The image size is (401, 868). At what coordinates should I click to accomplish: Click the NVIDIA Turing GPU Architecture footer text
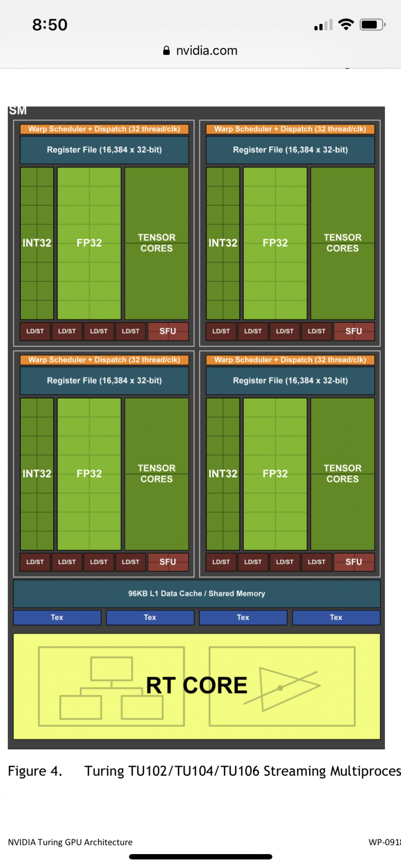coord(70,842)
